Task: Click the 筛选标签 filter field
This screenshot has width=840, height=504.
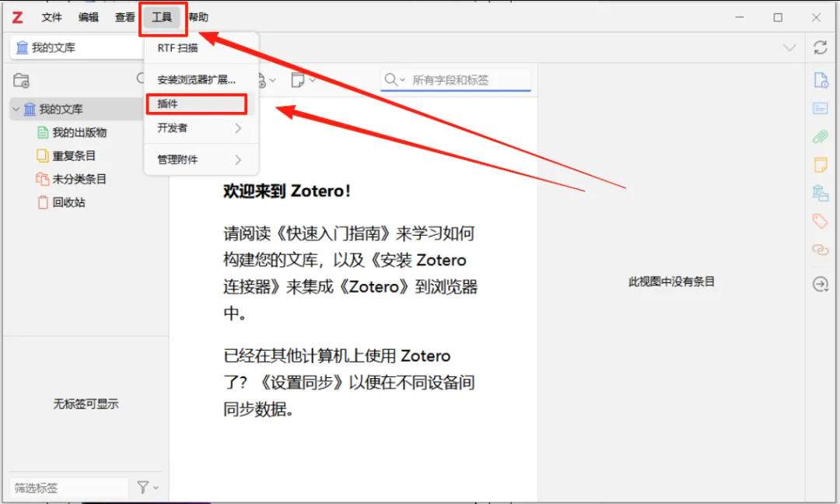Action: coord(68,488)
